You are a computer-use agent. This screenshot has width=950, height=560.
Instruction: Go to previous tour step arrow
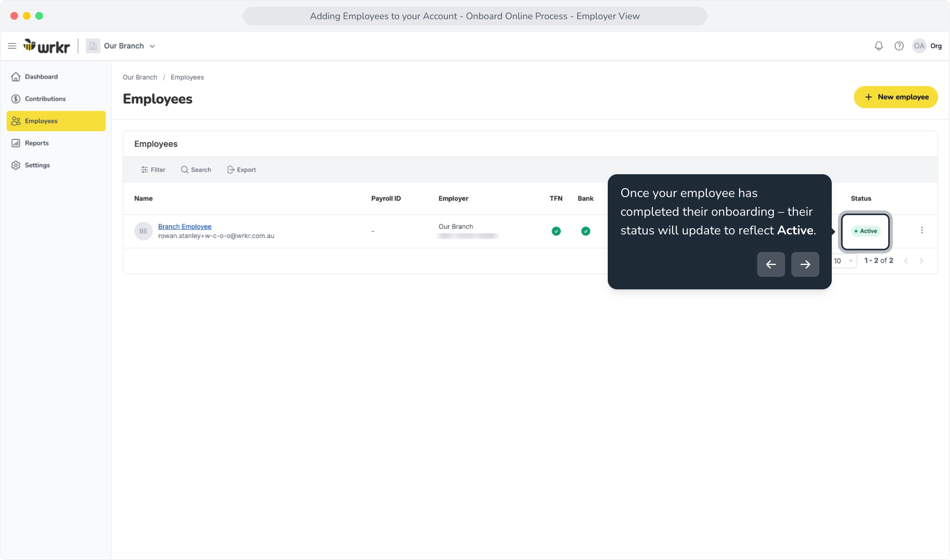point(771,264)
